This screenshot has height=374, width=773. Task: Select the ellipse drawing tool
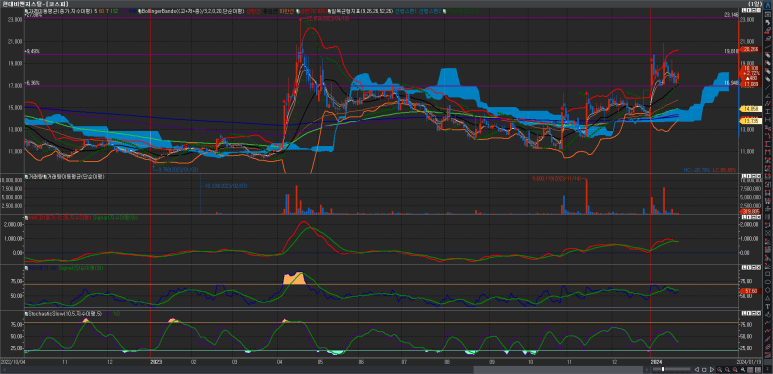click(768, 282)
